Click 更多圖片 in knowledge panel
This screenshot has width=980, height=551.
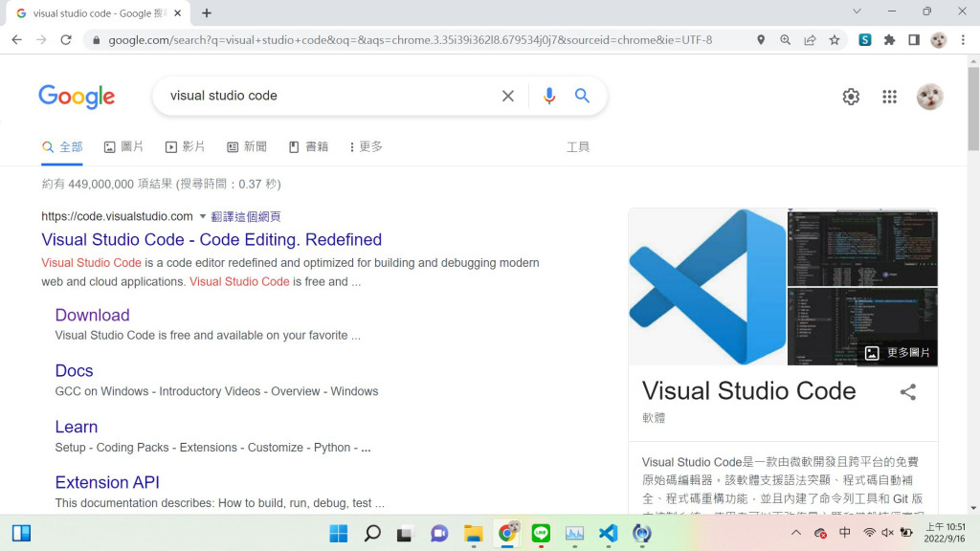click(x=898, y=353)
